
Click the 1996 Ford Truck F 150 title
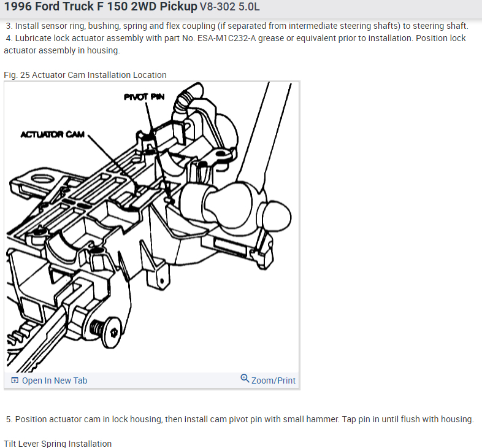(101, 6)
